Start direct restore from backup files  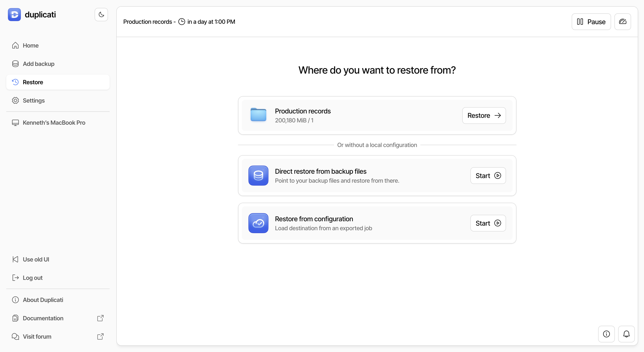488,175
